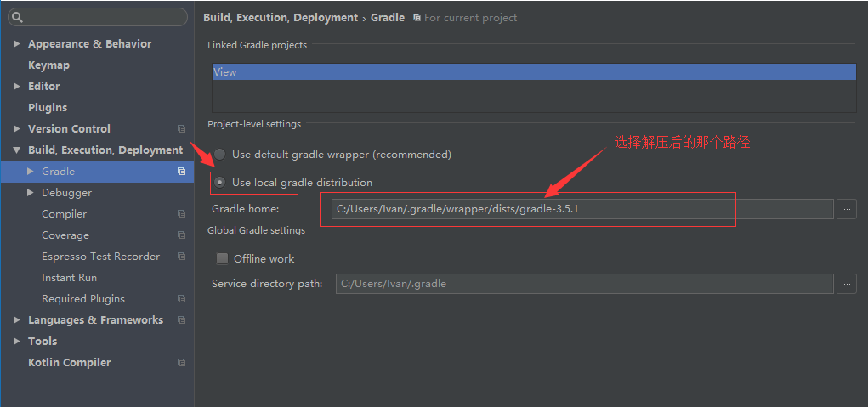
Task: Collapse Build, Execution, Deployment section
Action: [x=17, y=150]
